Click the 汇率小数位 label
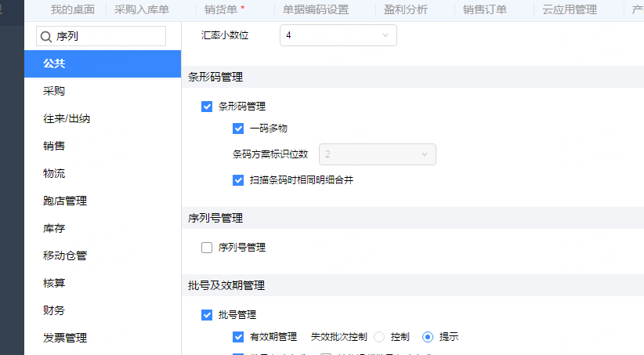This screenshot has width=644, height=355. click(225, 35)
